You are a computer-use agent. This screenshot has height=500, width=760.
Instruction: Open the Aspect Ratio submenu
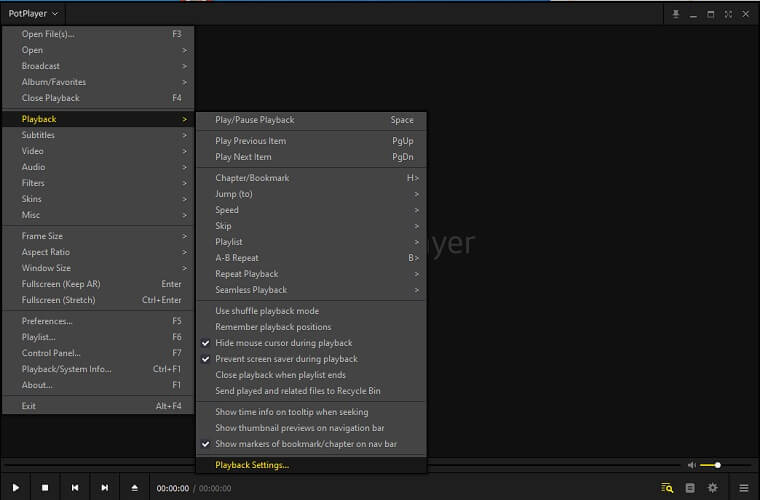point(98,252)
